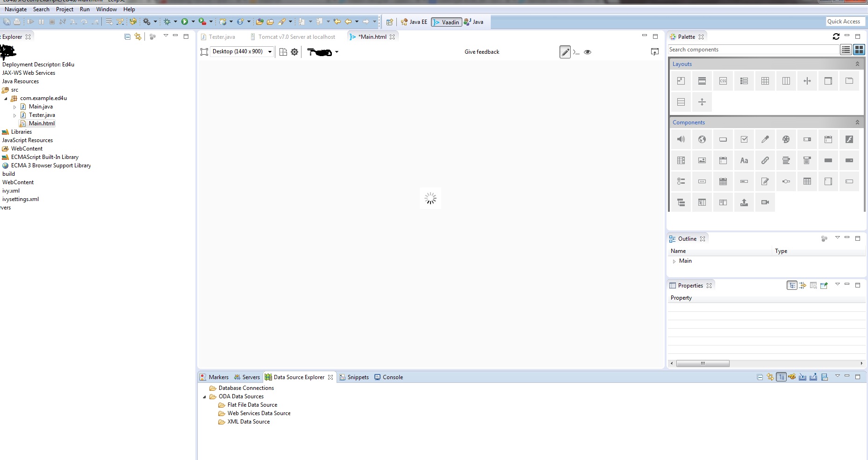The image size is (868, 460).
Task: Switch Palette to list view
Action: pos(846,50)
